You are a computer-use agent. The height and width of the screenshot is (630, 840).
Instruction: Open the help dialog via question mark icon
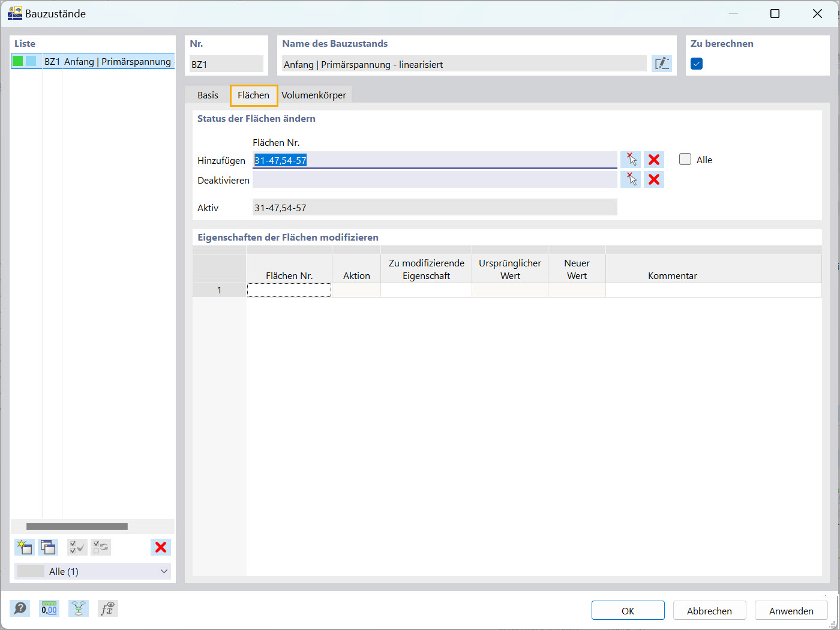tap(20, 608)
